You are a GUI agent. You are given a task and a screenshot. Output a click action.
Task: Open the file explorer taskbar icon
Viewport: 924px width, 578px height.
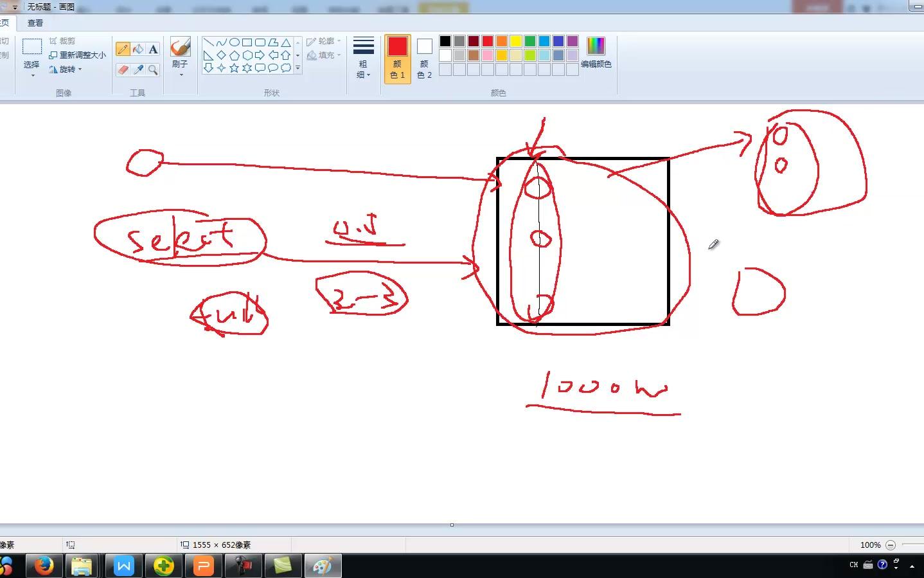82,566
